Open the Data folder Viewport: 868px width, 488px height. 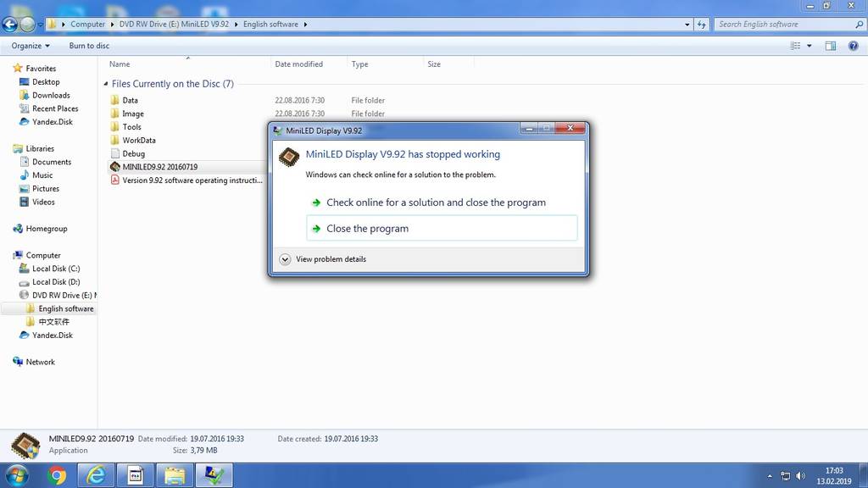click(x=130, y=100)
